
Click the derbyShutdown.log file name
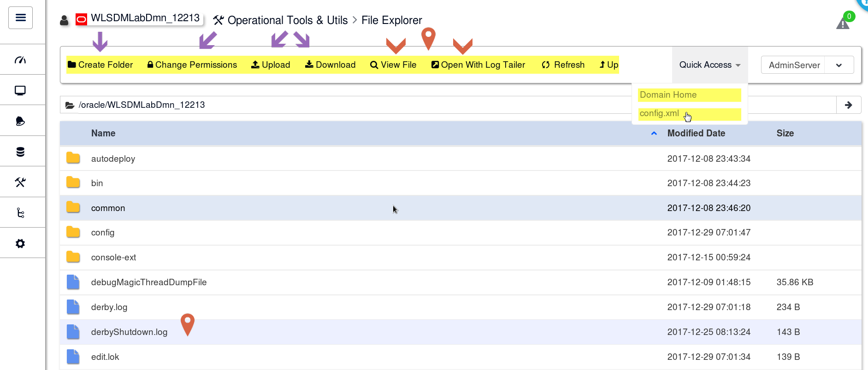(129, 332)
